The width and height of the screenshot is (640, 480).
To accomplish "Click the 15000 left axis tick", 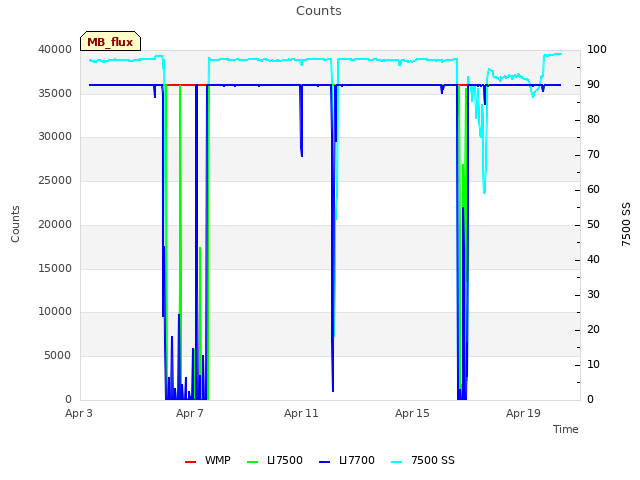I will coord(55,269).
